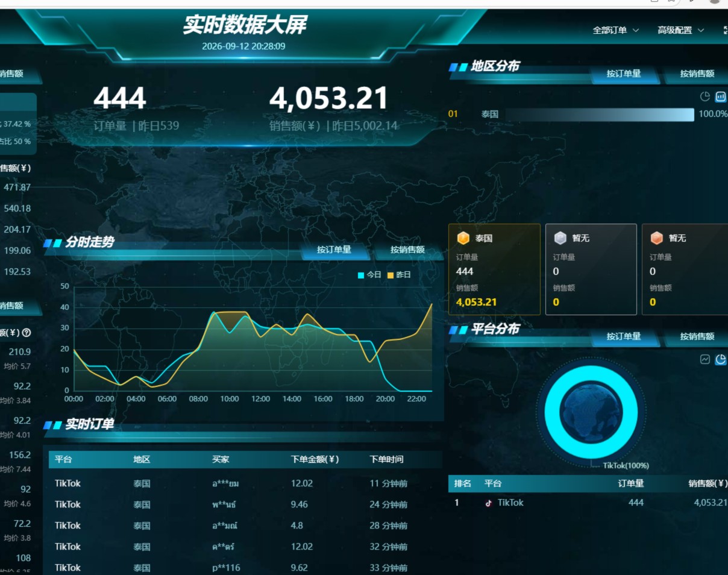This screenshot has width=728, height=575.
Task: Click the 实时订单 section heading
Action: (x=89, y=424)
